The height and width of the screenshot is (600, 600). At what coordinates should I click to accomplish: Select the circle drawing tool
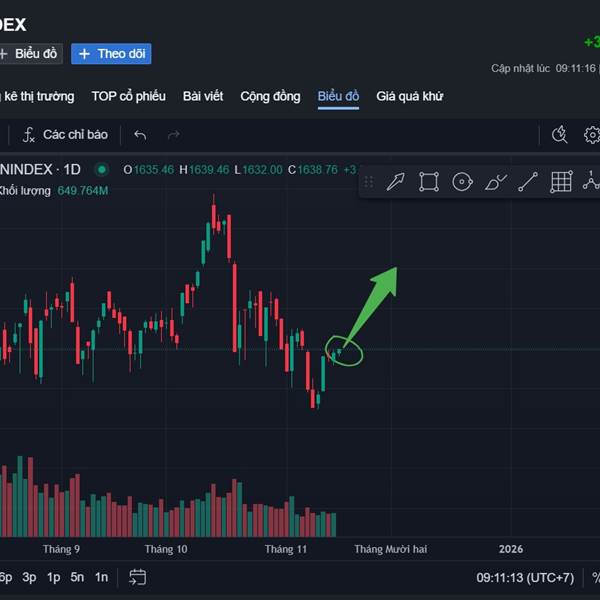coord(462,182)
